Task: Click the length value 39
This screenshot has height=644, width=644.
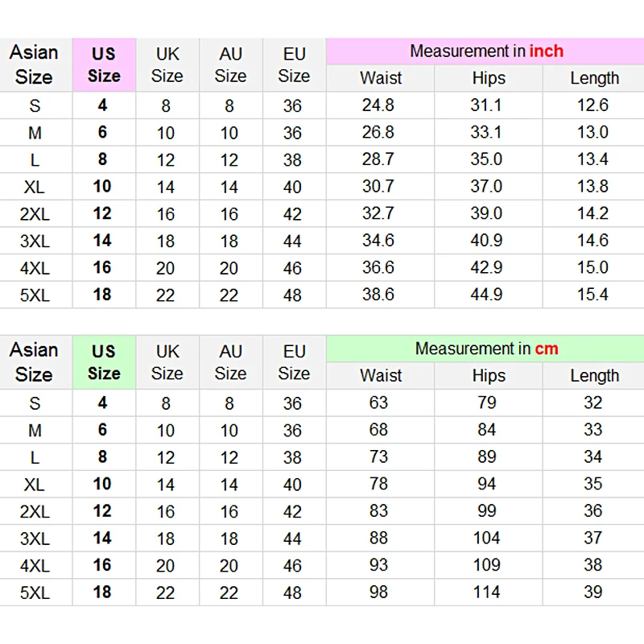Action: pyautogui.click(x=592, y=592)
